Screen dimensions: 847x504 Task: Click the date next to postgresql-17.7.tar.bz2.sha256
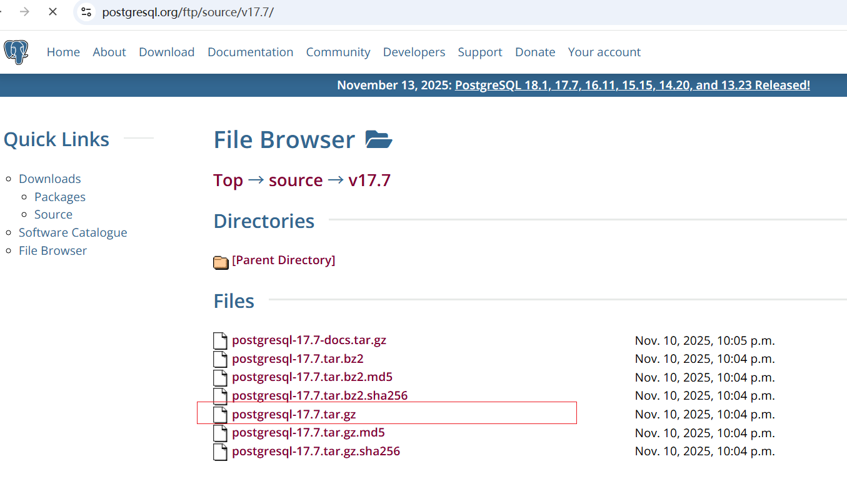705,395
